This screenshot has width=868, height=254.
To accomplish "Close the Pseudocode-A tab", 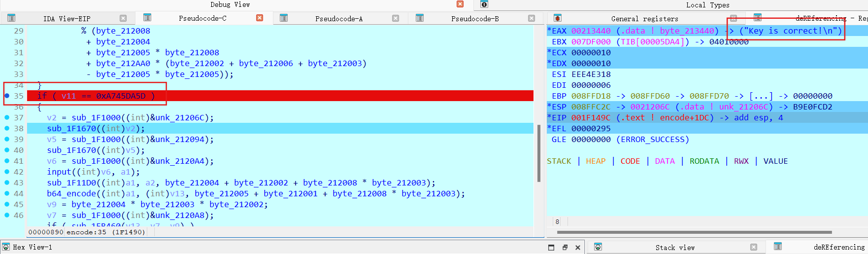I will (395, 18).
